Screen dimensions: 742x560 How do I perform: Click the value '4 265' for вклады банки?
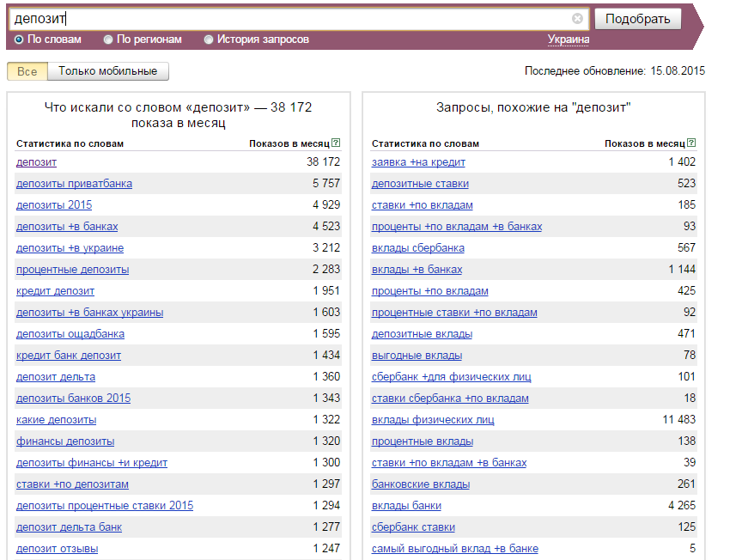pos(682,506)
